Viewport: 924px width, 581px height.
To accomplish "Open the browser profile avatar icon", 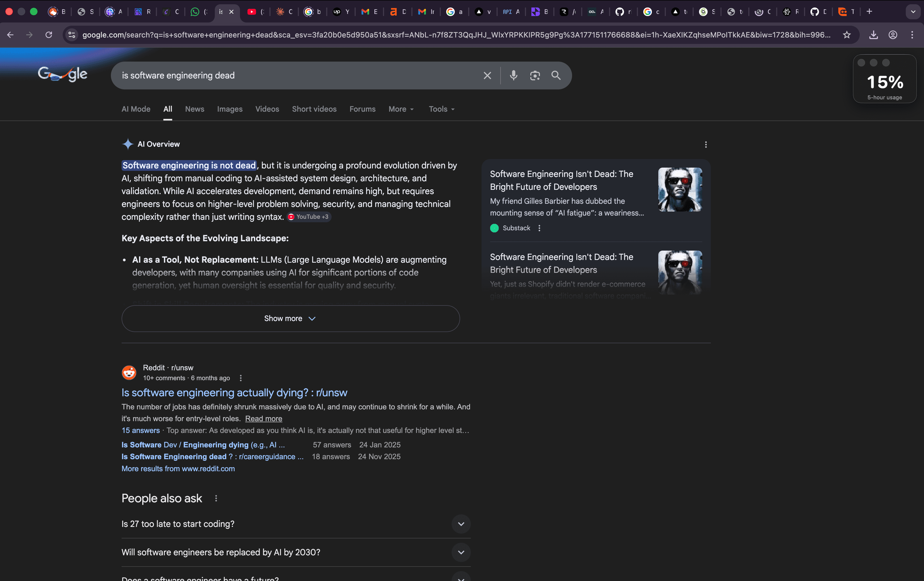I will 893,35.
